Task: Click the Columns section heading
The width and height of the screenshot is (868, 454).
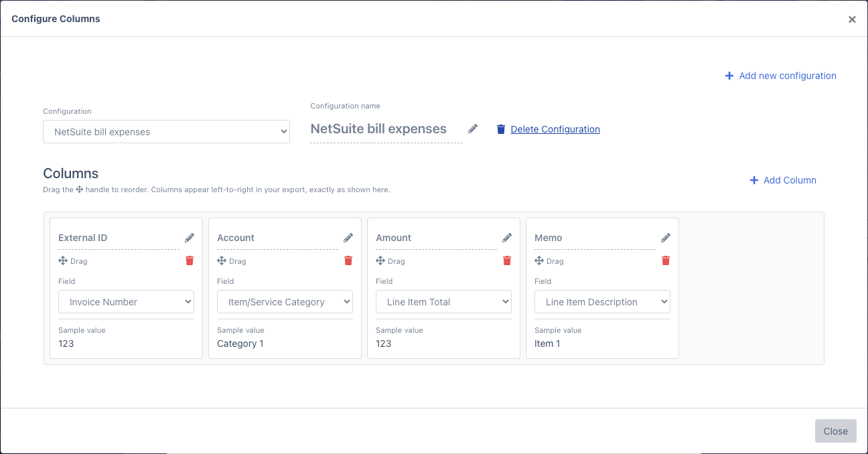Action: tap(71, 174)
